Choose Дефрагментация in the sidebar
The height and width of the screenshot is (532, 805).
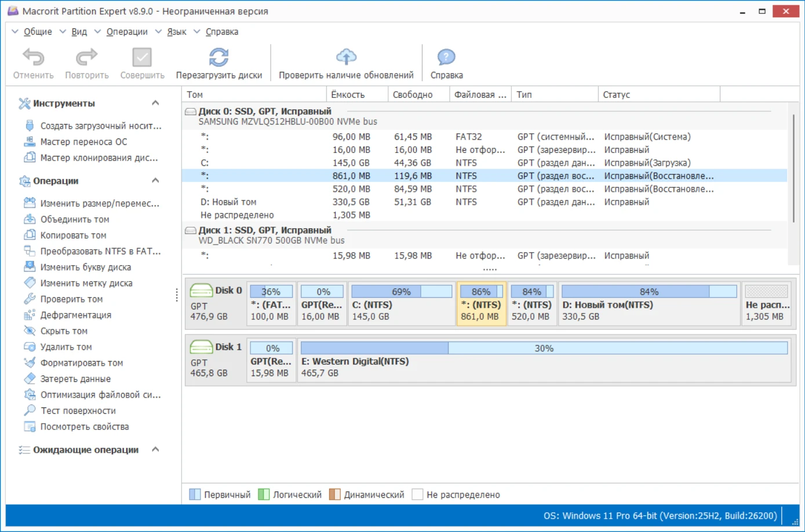pos(75,315)
